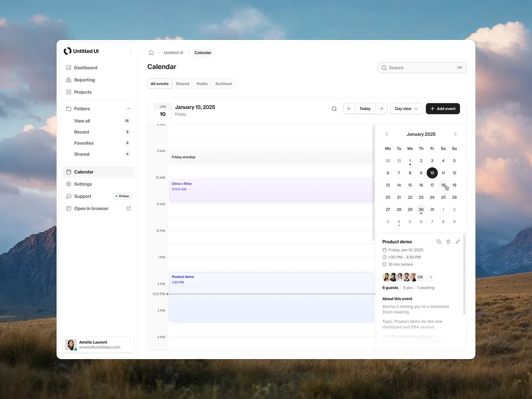Screen dimensions: 532x399
Task: Click the Today button
Action: 365,109
